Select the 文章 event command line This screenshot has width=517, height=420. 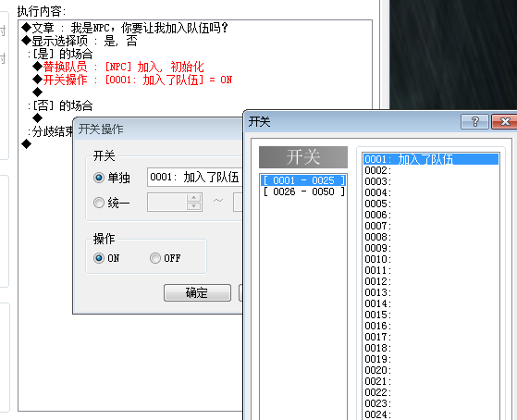click(125, 28)
